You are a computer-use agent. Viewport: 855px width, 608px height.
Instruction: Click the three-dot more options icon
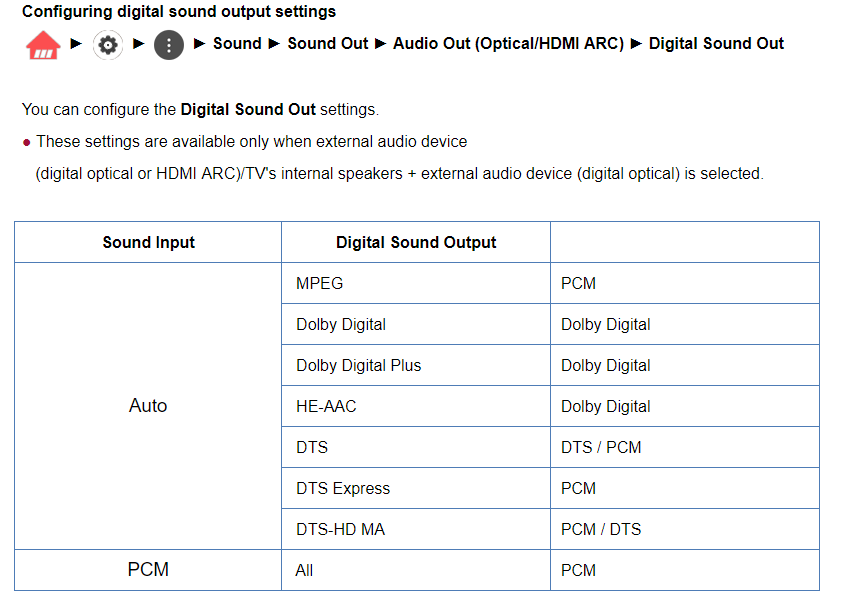169,45
